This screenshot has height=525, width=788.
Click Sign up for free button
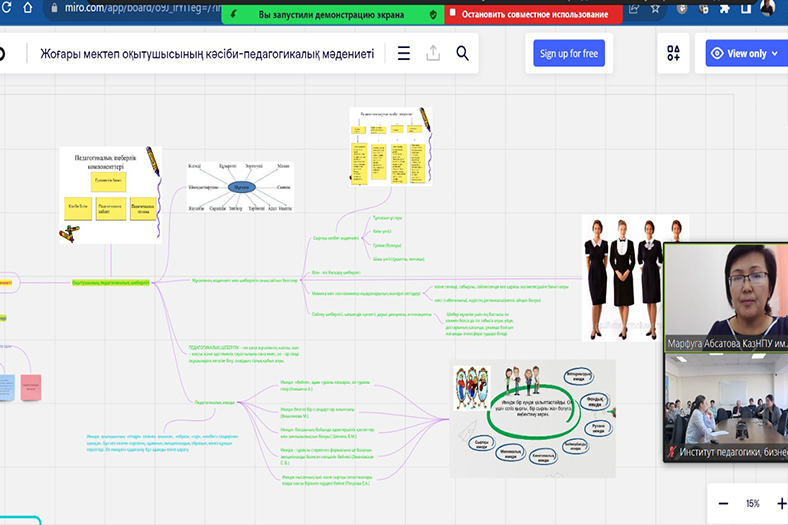569,54
